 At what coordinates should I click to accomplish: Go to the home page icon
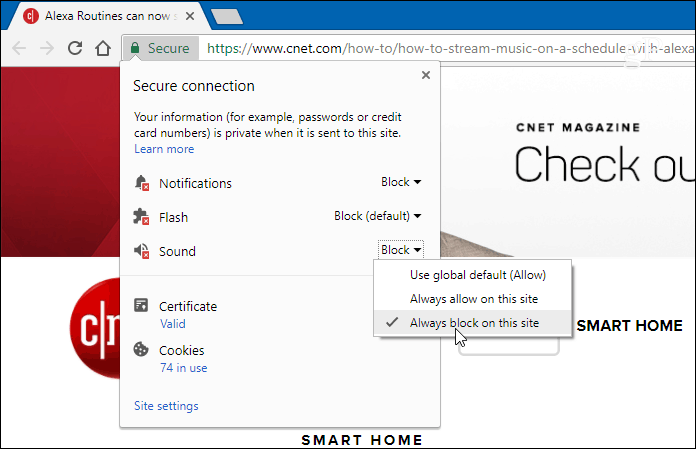click(x=103, y=48)
